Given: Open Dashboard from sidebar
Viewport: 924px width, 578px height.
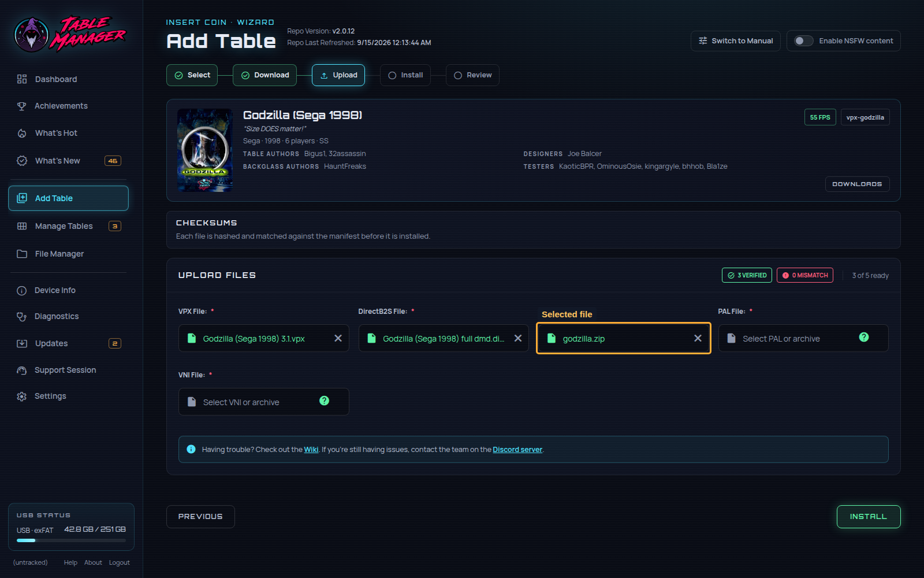Looking at the screenshot, I should pos(68,79).
